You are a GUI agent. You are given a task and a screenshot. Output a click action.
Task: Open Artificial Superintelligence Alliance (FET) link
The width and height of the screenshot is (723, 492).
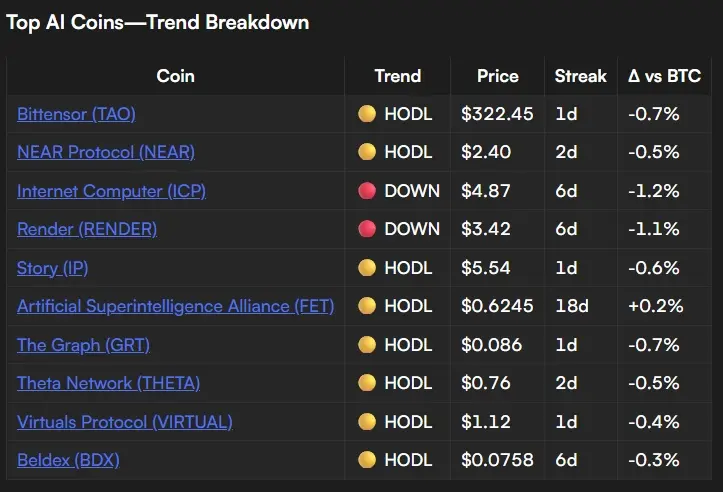click(175, 306)
